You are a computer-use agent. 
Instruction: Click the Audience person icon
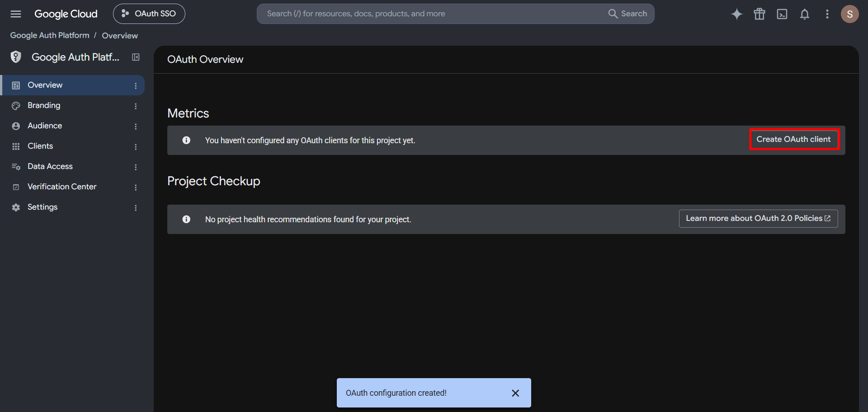point(16,126)
